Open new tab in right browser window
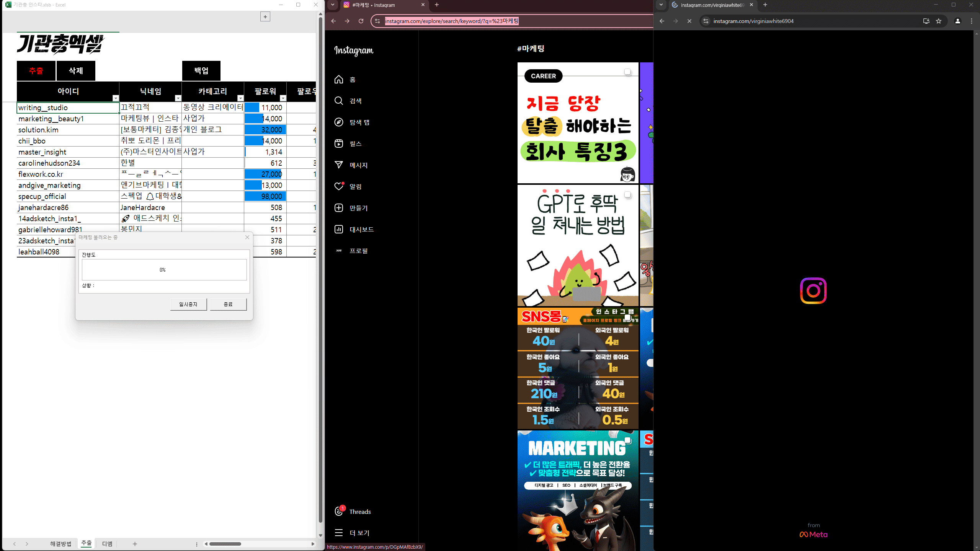This screenshot has height=551, width=980. [x=765, y=5]
